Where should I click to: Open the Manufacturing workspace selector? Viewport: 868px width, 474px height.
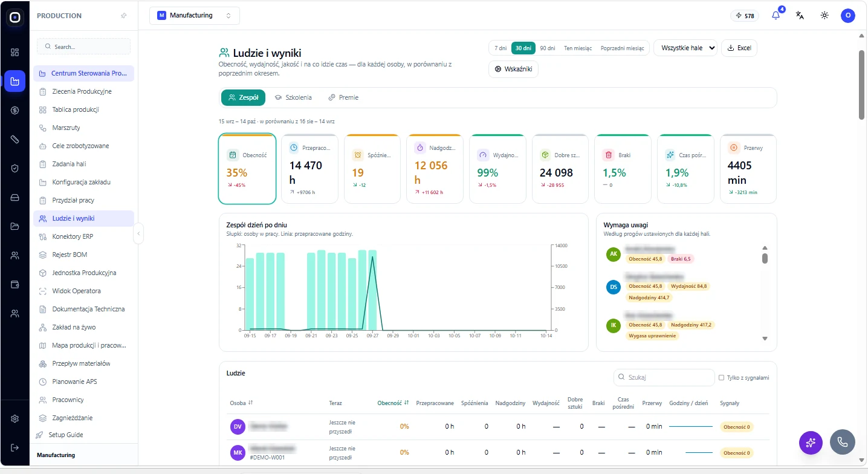click(x=195, y=16)
